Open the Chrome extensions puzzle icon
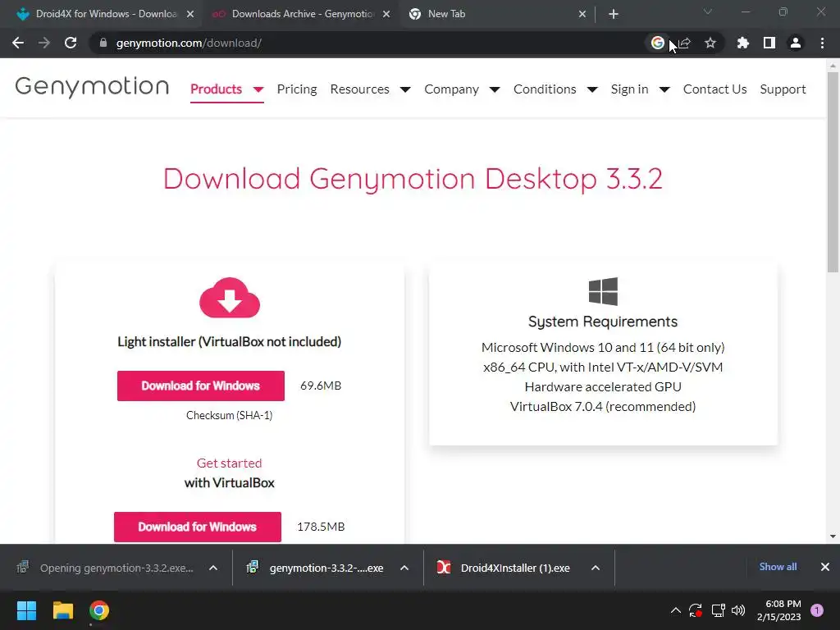840x630 pixels. (742, 43)
